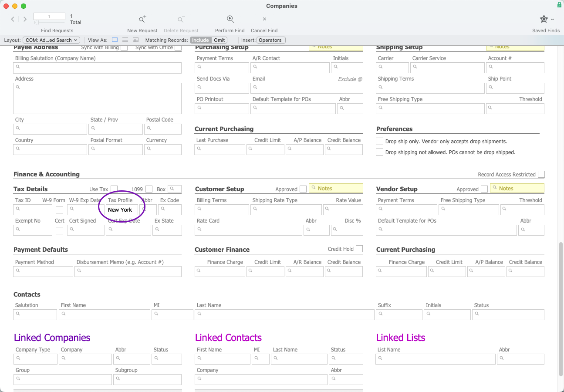The image size is (564, 392).
Task: Click the Billing Terms field
Action: coord(222,210)
